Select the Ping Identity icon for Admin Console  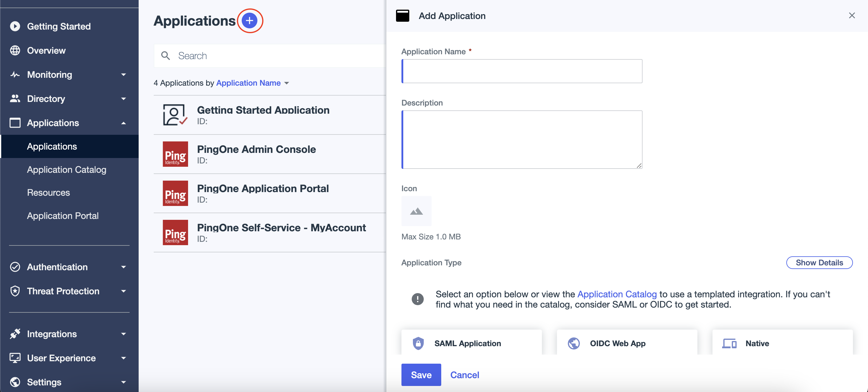coord(175,154)
